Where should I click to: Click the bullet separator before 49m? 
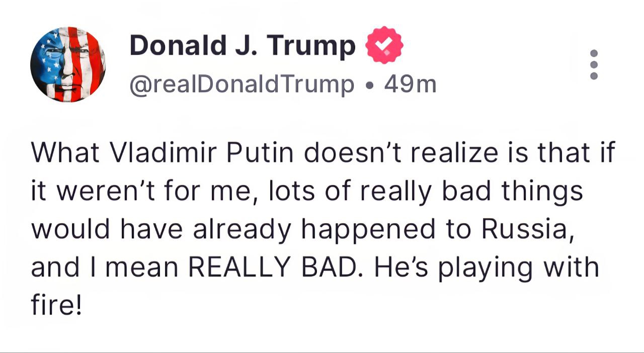click(x=370, y=85)
